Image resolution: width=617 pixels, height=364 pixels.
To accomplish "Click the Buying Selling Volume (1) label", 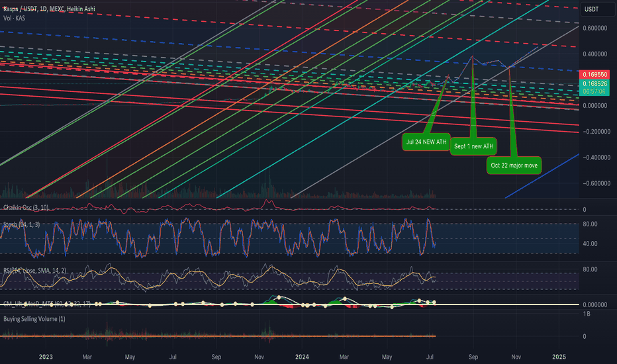I will 34,319.
